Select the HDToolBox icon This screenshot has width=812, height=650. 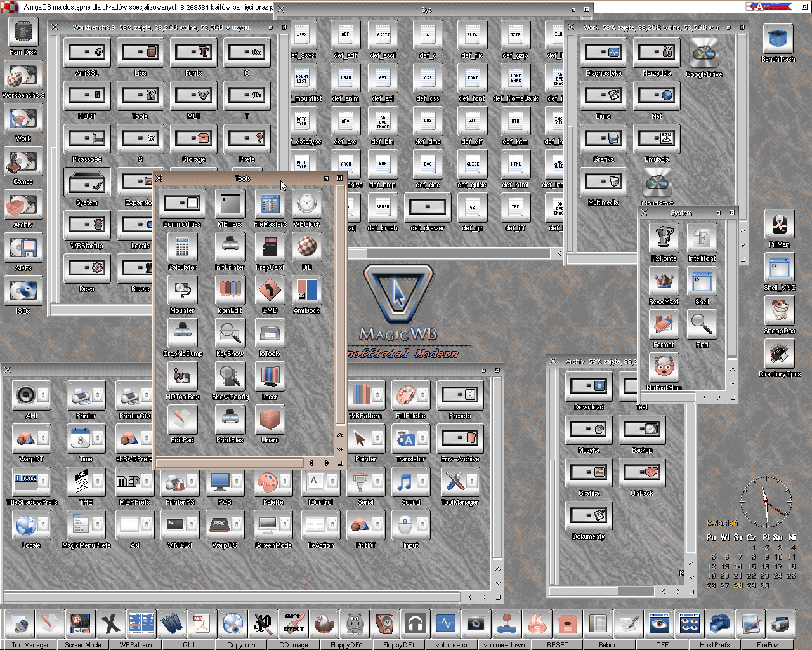coord(183,376)
